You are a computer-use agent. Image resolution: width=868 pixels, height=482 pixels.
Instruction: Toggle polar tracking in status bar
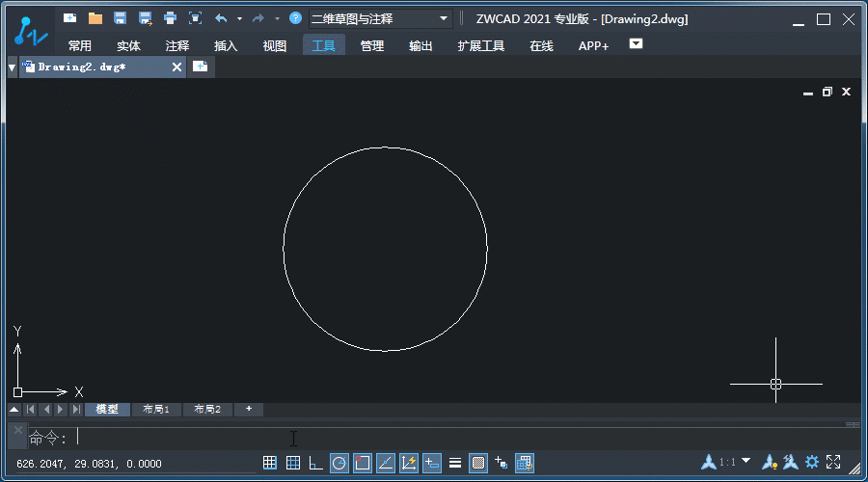click(339, 463)
